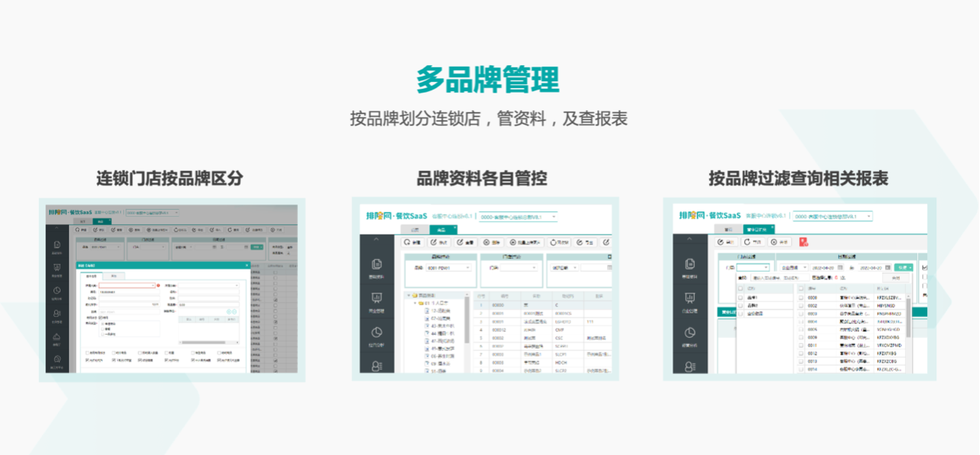Click the red-outlined input field in left dialog
Screen dimensions: 980x455
click(x=126, y=285)
